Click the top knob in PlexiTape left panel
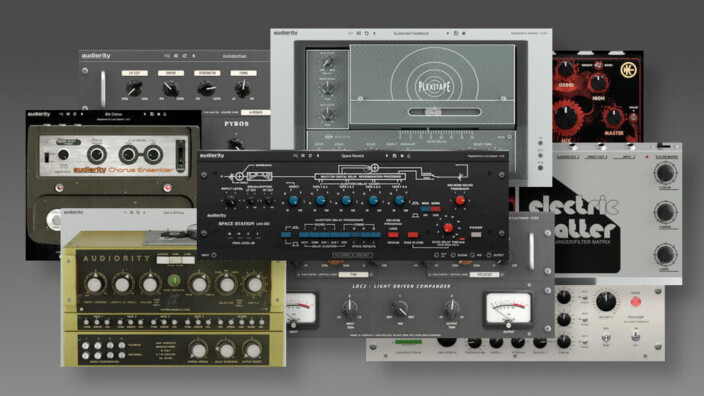The image size is (704, 396). pos(327,62)
